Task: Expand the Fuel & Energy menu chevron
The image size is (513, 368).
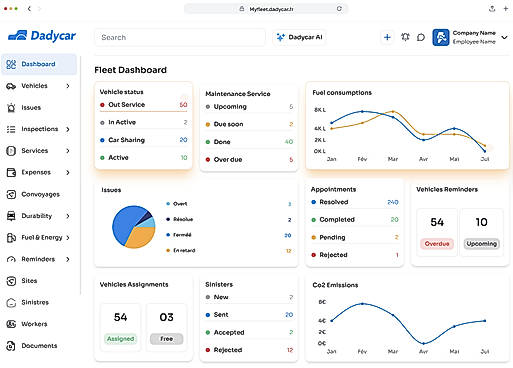Action: pos(68,238)
